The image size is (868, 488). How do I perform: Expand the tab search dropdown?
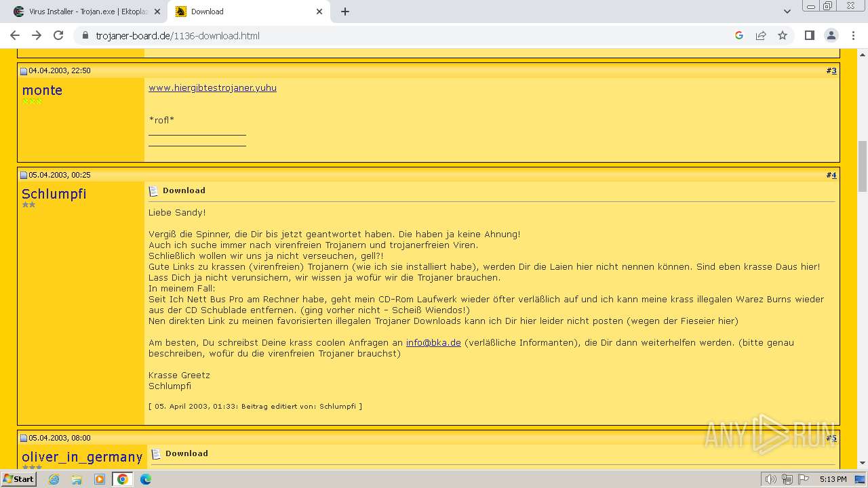[787, 12]
